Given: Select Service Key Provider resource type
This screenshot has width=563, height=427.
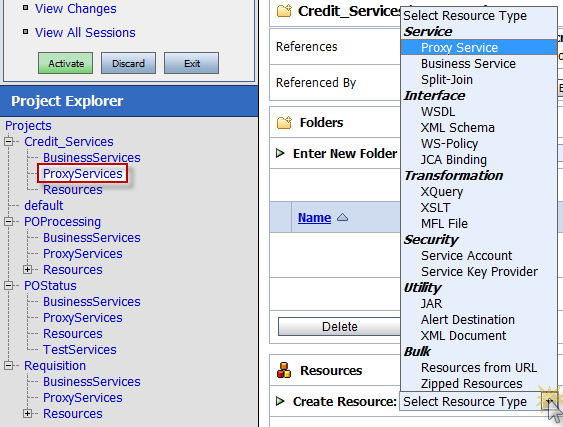Looking at the screenshot, I should click(479, 271).
